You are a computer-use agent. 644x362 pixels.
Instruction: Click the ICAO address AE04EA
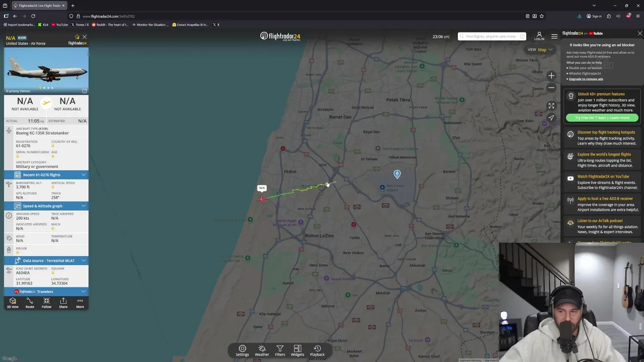pos(23,273)
